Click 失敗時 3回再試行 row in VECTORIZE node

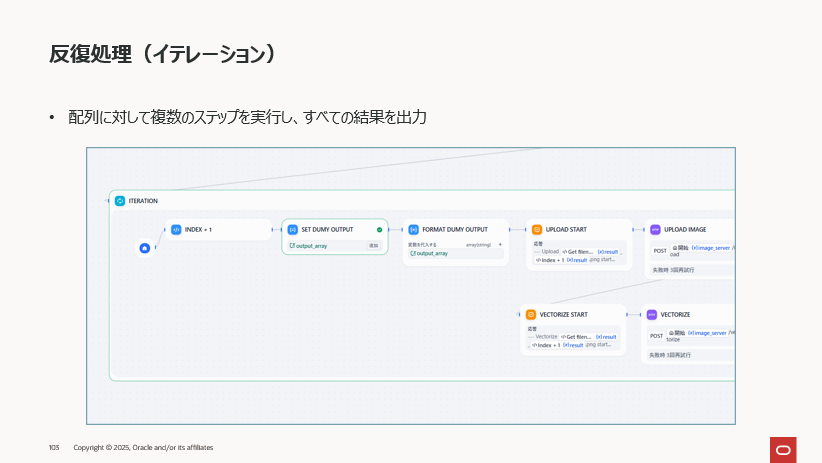coord(690,355)
